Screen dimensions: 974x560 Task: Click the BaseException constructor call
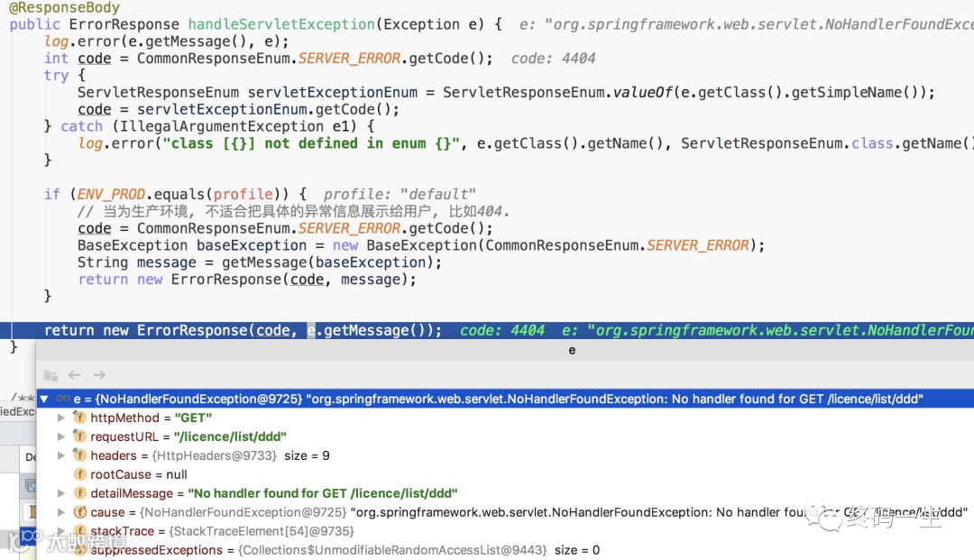(x=421, y=245)
